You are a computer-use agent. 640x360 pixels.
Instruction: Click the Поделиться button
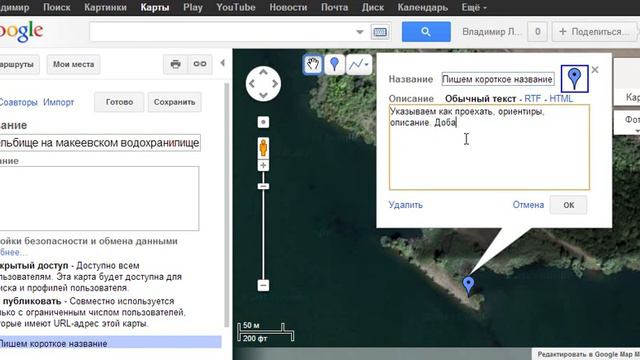[x=594, y=32]
